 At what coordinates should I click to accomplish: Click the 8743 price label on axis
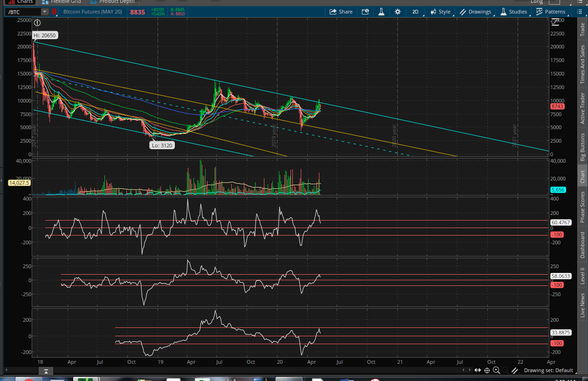558,106
